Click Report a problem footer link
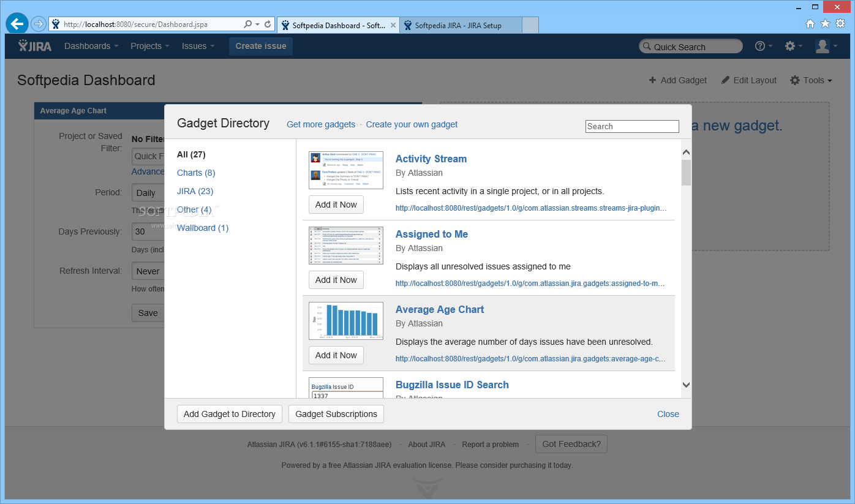 [490, 445]
